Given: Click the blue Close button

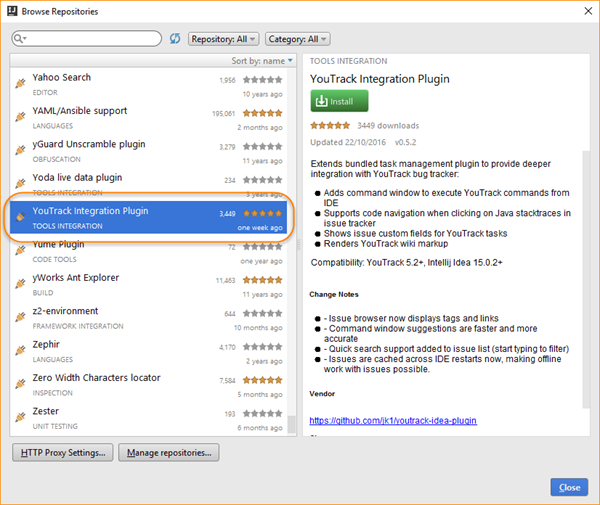Looking at the screenshot, I should [569, 487].
